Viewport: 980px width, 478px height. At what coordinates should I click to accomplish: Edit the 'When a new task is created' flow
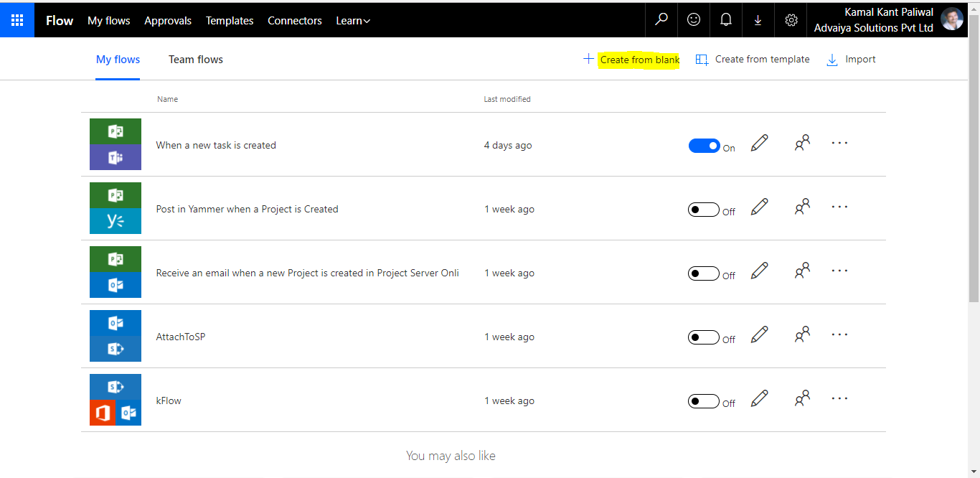(759, 144)
